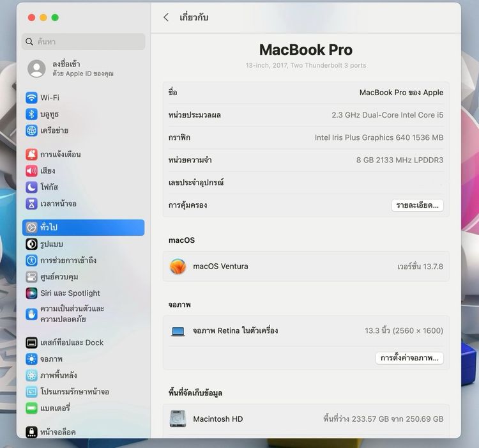Click the version 'เวอร์ชั่น 13.7.8' text
This screenshot has width=479, height=448.
(420, 266)
